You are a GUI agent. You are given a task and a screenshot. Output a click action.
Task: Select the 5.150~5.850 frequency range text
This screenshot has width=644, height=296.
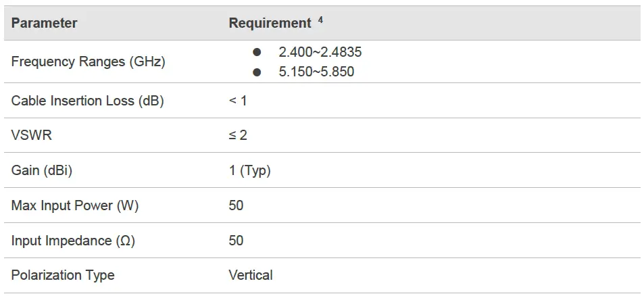point(316,72)
